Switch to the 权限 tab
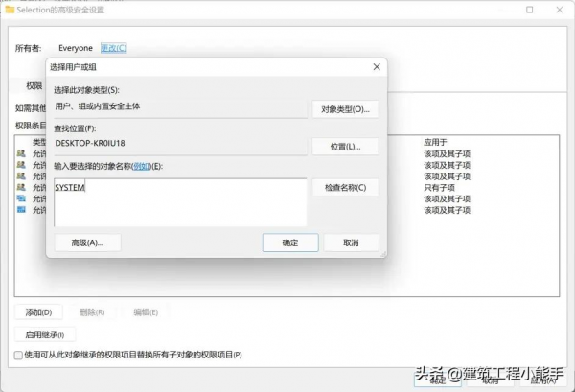The height and width of the screenshot is (392, 575). coord(34,86)
